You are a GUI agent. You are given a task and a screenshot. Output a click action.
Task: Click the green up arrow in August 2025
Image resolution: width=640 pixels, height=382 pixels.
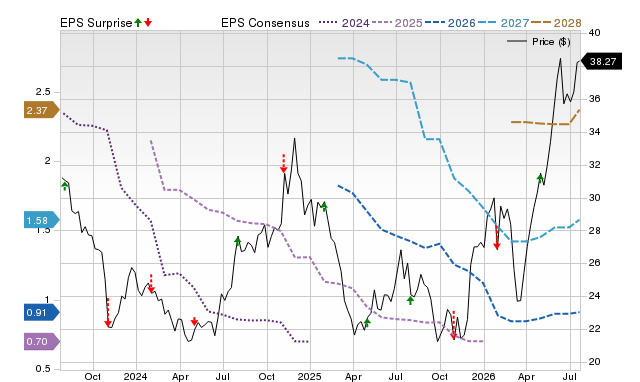411,300
